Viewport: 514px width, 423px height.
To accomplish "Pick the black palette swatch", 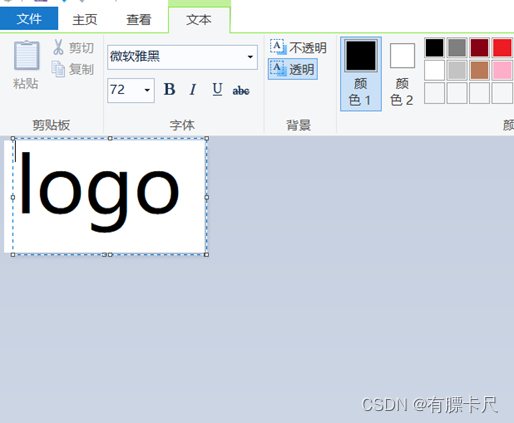I will [x=434, y=47].
